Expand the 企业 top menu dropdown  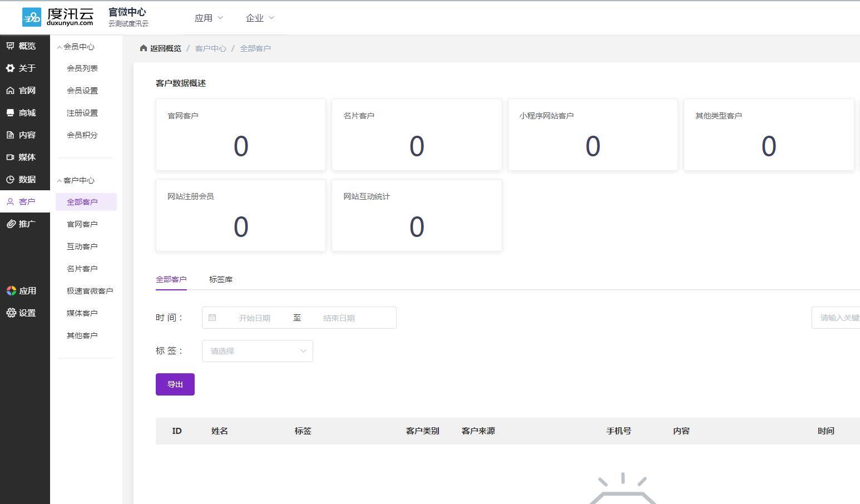click(260, 18)
